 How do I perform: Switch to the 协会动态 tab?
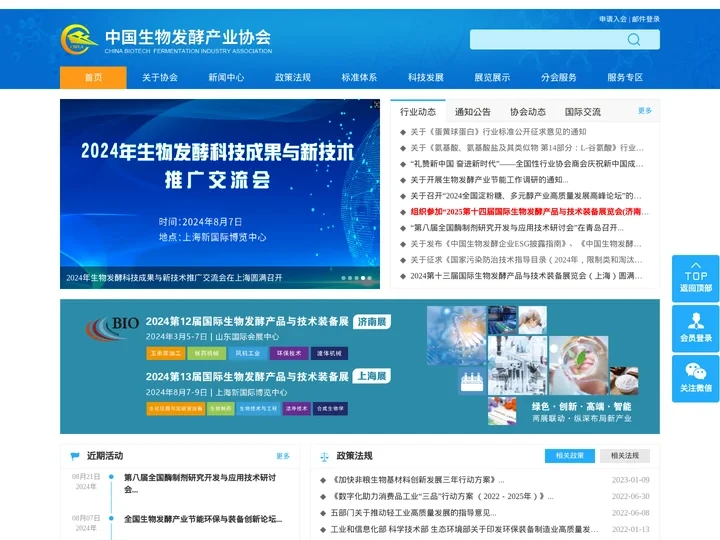click(528, 112)
